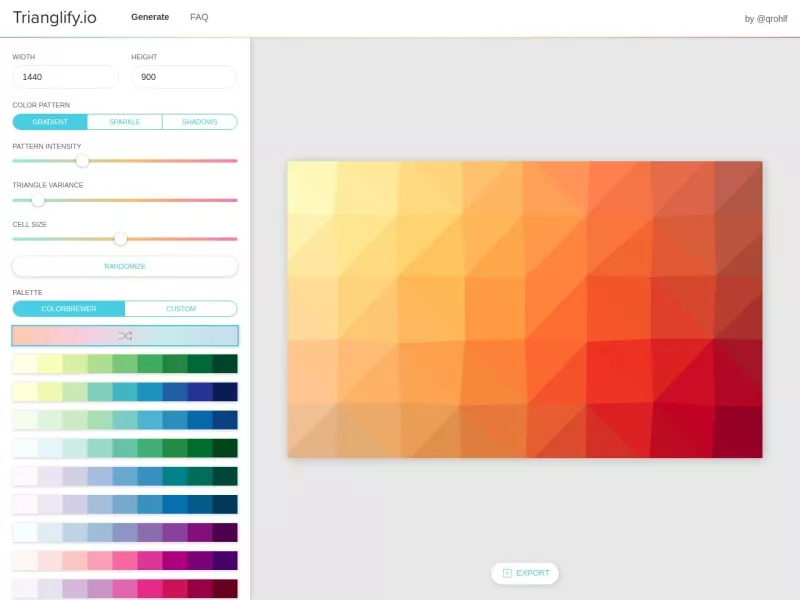Screen dimensions: 800x600
Task: Click the Triangle Variance slider handle
Action: click(38, 200)
